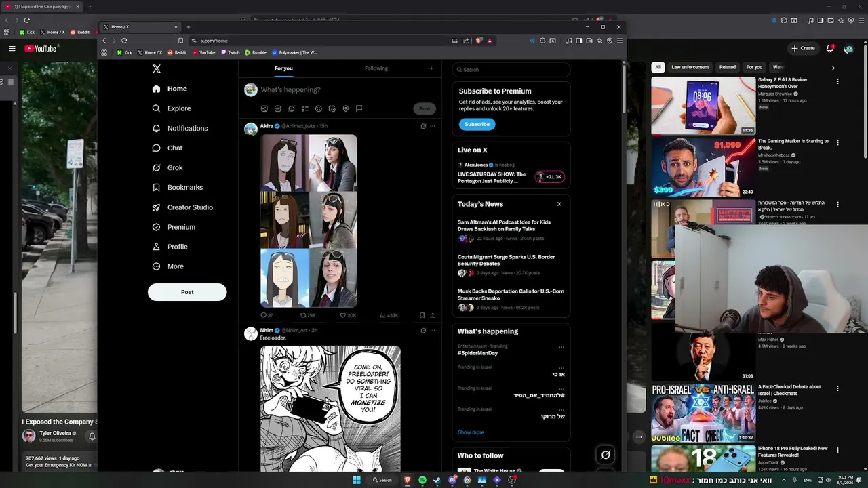868x488 pixels.
Task: Click the large Post button in sidebar
Action: 187,292
